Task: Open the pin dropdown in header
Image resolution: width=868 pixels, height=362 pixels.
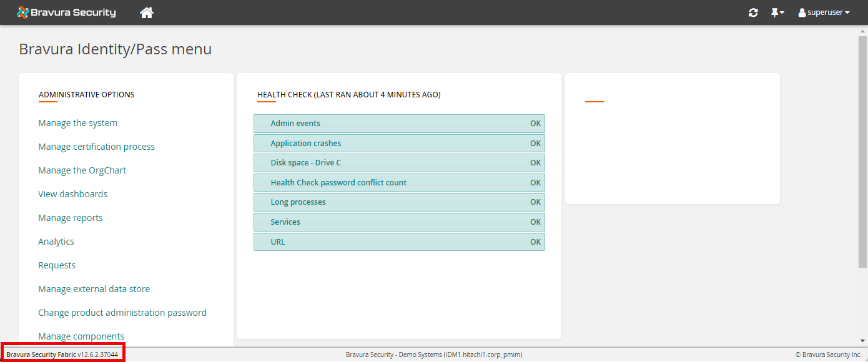Action: click(x=777, y=12)
